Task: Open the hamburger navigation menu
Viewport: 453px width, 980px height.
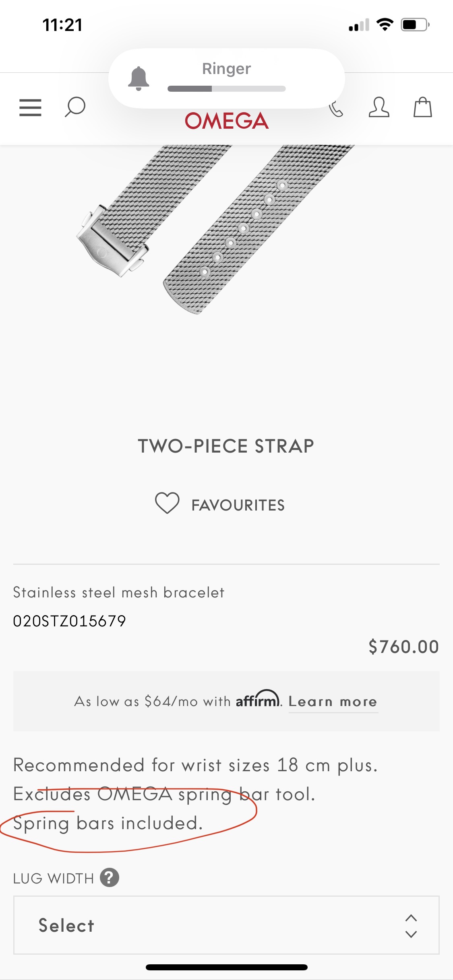Action: (30, 107)
